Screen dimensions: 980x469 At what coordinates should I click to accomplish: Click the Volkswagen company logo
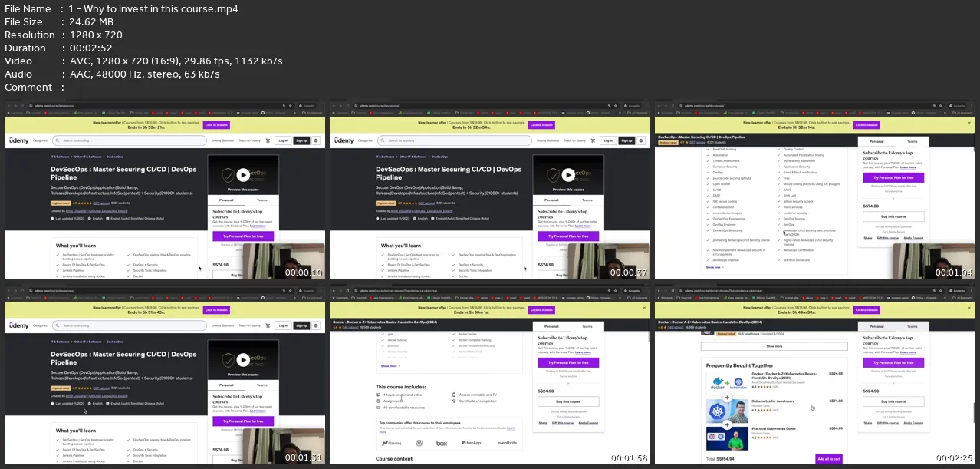[419, 443]
